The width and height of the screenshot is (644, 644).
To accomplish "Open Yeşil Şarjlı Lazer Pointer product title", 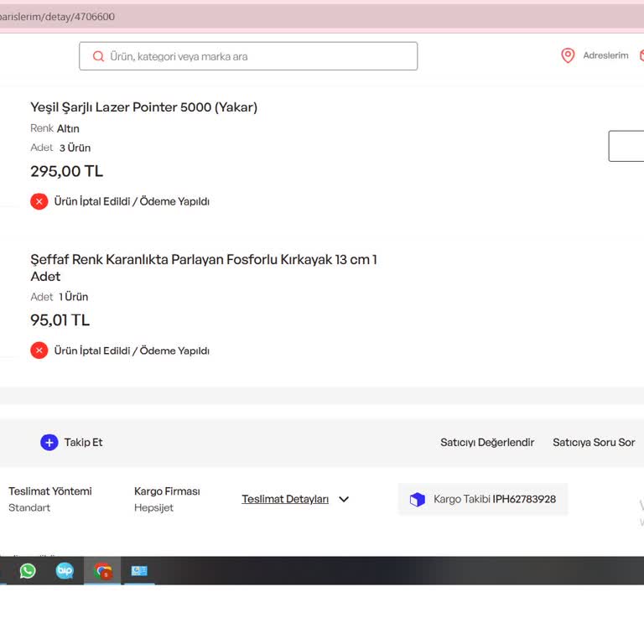I will coord(143,107).
